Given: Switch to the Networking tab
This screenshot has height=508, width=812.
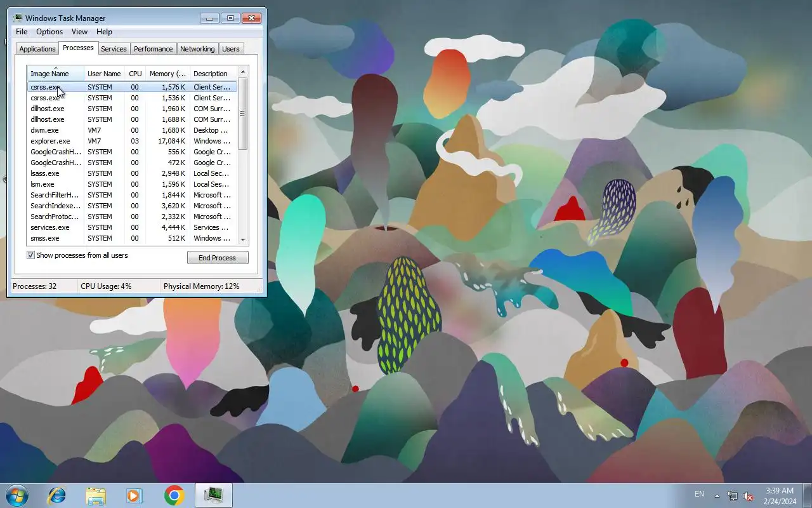Looking at the screenshot, I should coord(197,49).
